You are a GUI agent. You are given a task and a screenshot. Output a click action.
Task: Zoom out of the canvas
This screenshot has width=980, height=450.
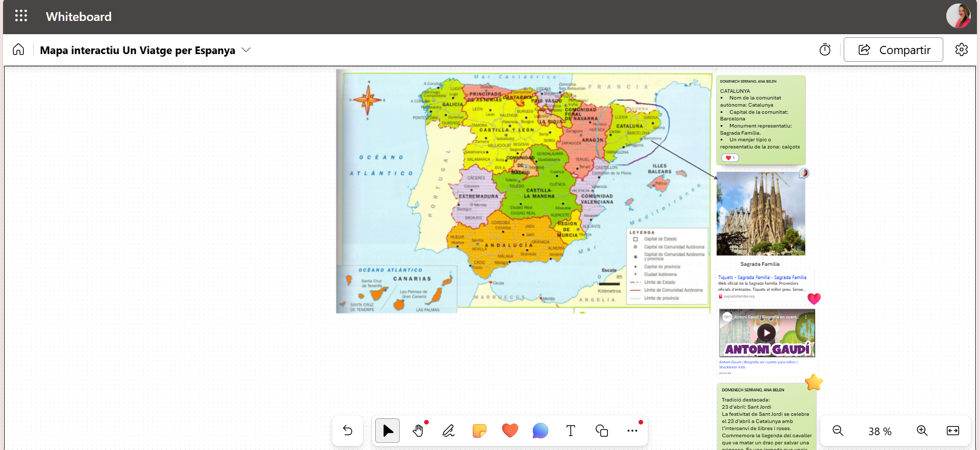point(838,431)
